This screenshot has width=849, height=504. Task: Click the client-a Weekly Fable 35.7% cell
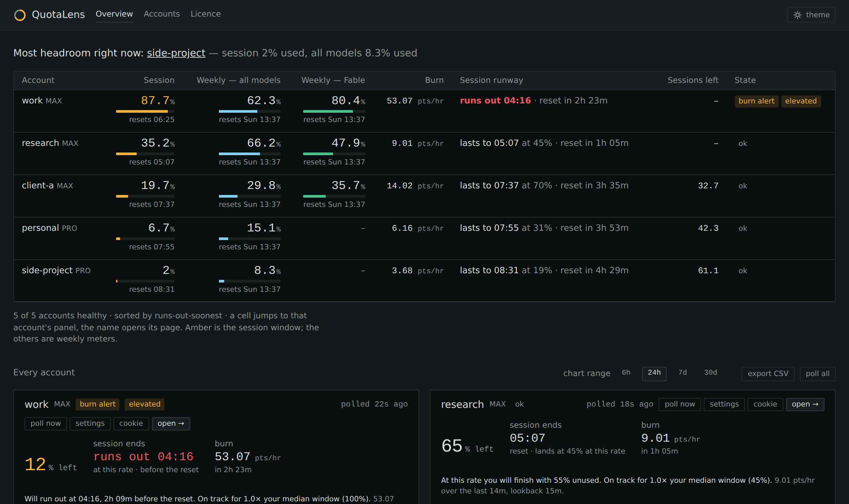(334, 194)
